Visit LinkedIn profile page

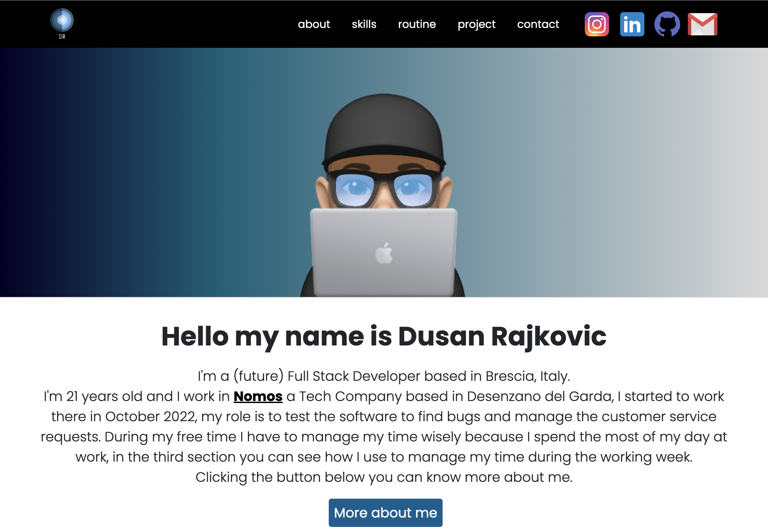coord(632,24)
